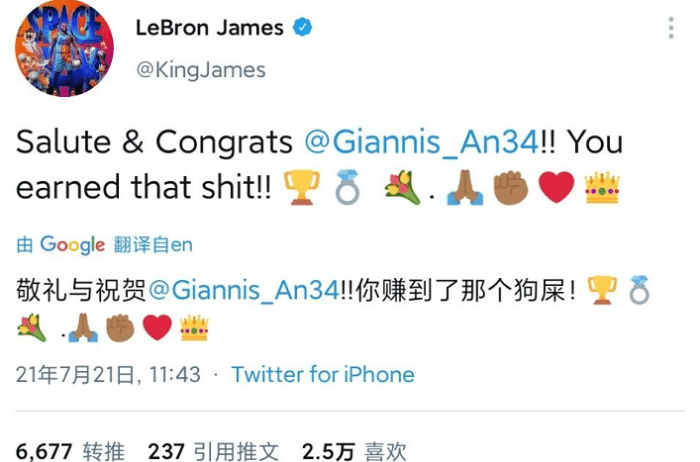Click the raised fist emoji in original tweet

(511, 188)
